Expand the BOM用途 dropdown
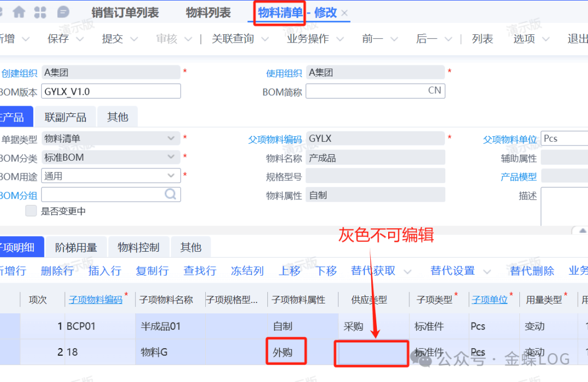This screenshot has width=588, height=382. coord(171,176)
